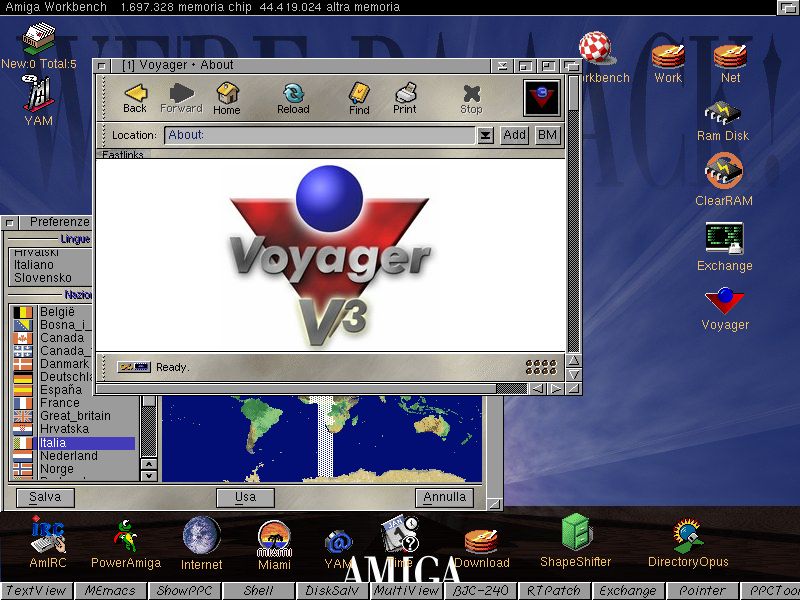This screenshot has width=800, height=600.
Task: Click the MEmacs button in bottom bar
Action: point(110,591)
